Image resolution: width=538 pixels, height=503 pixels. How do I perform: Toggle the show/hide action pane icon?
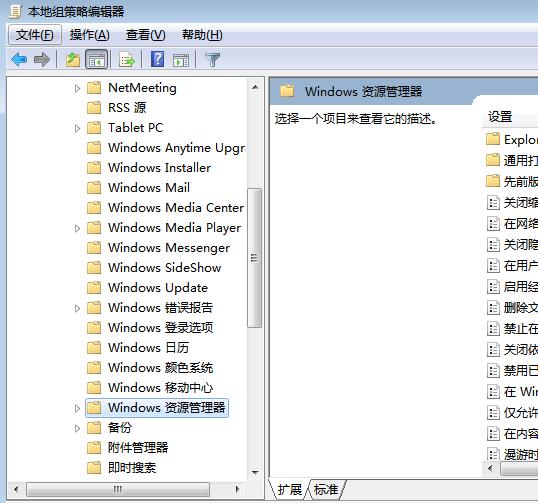181,60
